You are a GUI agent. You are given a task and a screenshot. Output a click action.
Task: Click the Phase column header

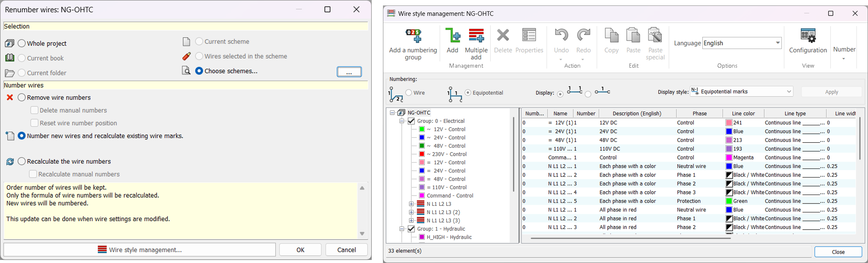tap(700, 114)
